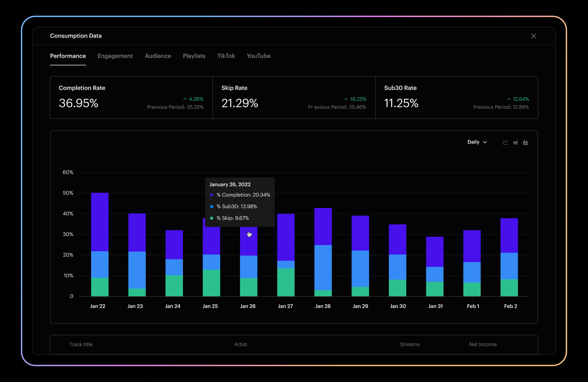Switch to the Audience tab

[x=158, y=56]
